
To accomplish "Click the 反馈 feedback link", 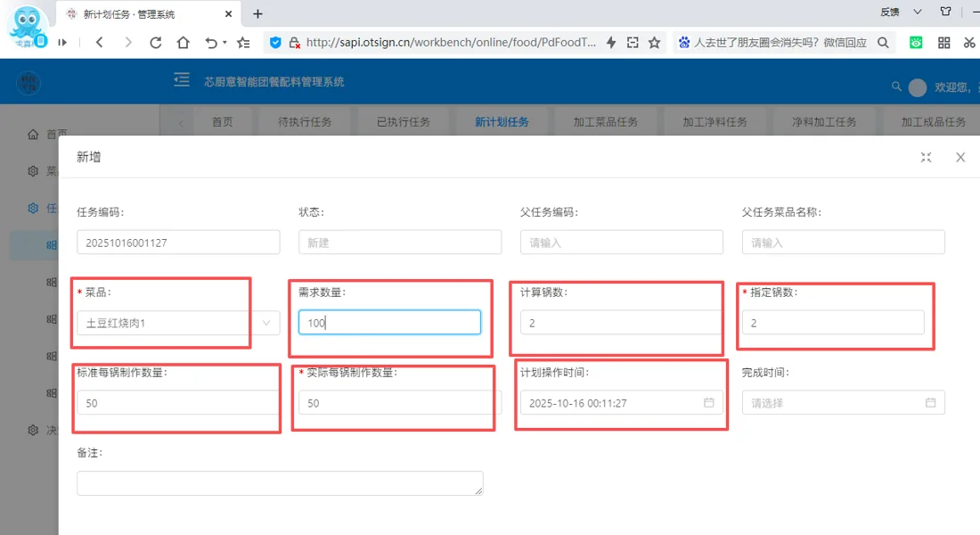I will tap(889, 12).
